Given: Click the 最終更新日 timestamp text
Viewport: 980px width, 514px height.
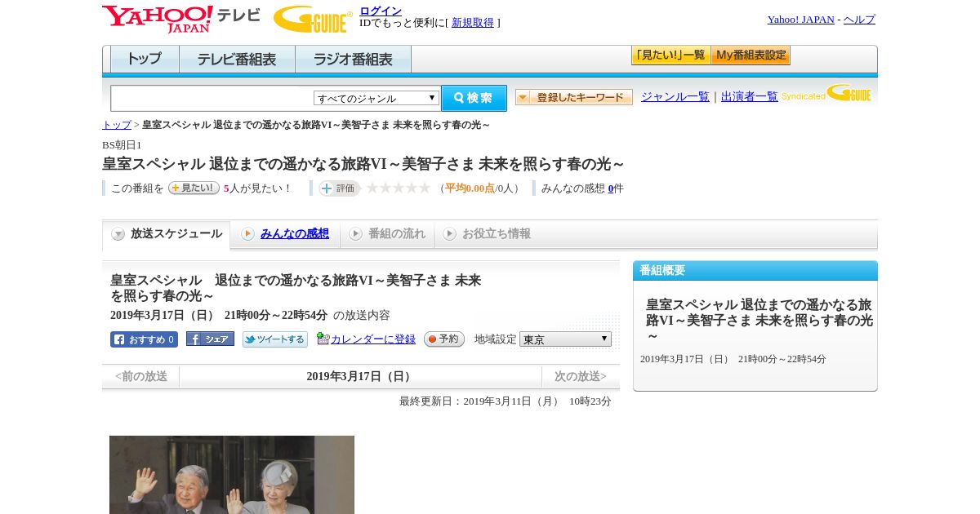Looking at the screenshot, I should point(506,401).
